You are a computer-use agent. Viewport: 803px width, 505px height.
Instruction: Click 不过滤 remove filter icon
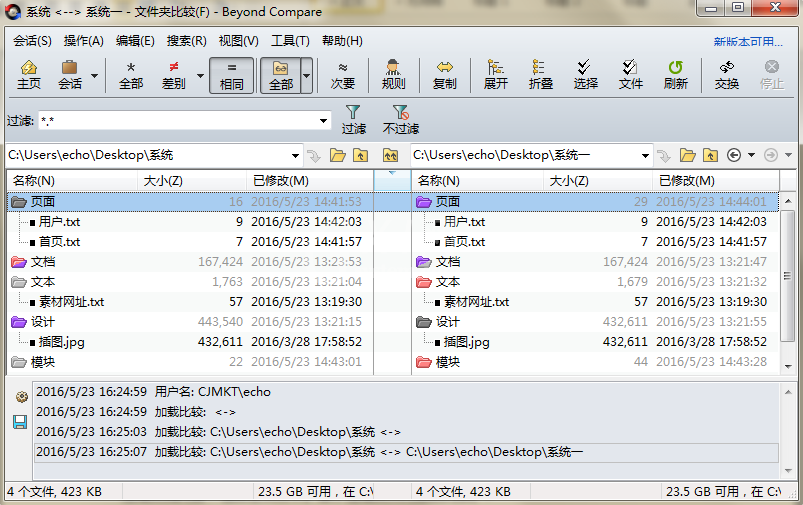[400, 120]
